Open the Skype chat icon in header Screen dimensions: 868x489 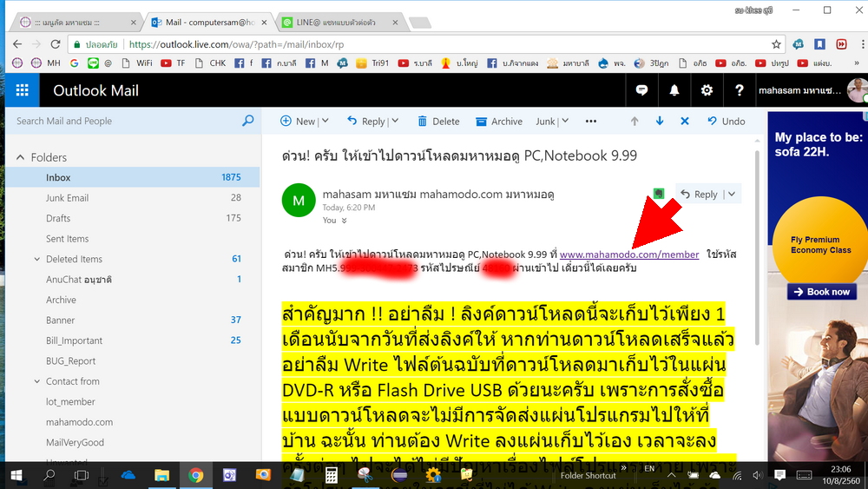tap(641, 90)
